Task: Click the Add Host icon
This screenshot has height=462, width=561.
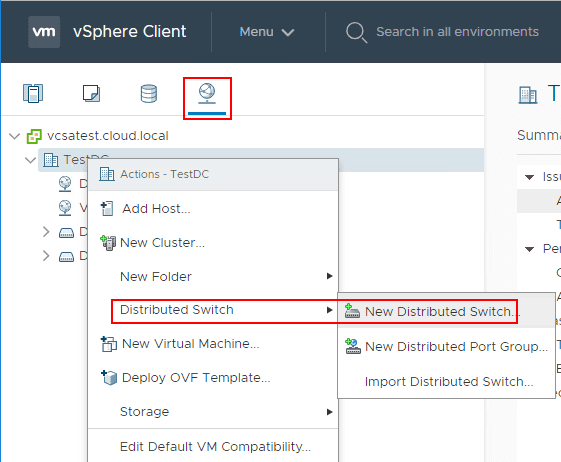Action: point(107,209)
